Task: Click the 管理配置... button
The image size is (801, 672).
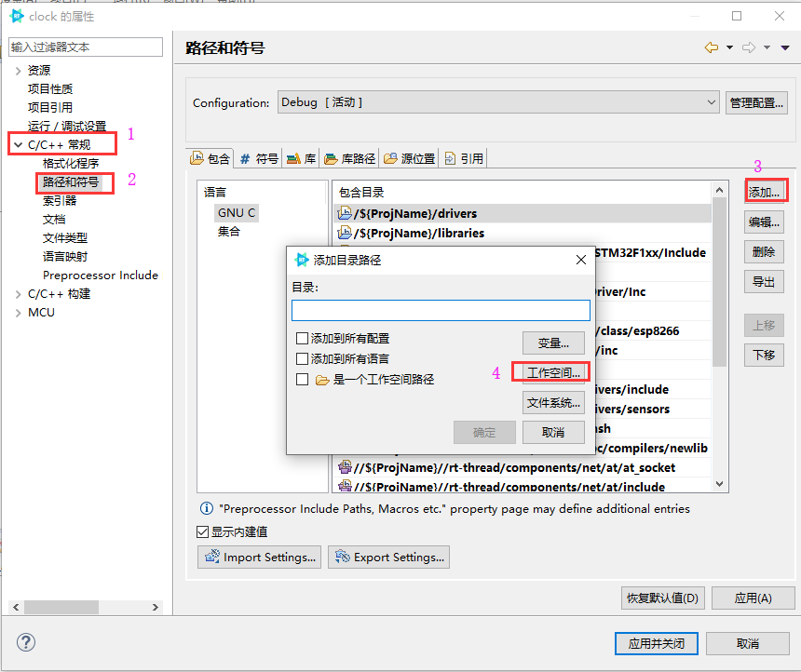Action: (x=756, y=102)
